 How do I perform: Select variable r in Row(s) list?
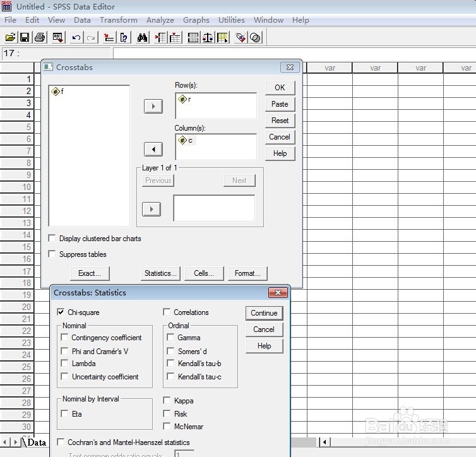184,99
